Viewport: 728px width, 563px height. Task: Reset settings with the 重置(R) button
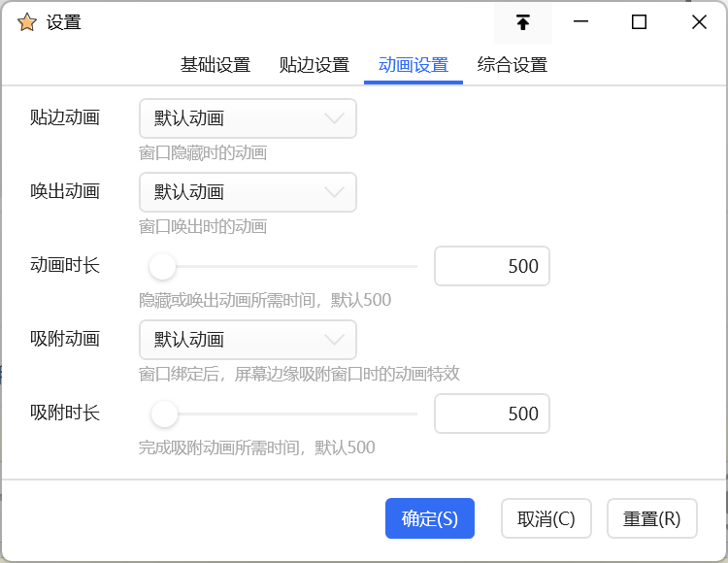coord(651,518)
